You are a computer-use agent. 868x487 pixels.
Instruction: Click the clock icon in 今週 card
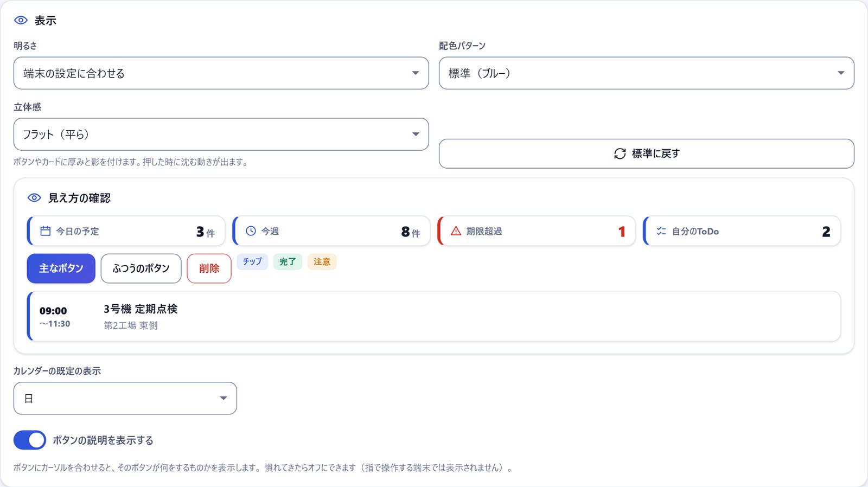click(251, 231)
